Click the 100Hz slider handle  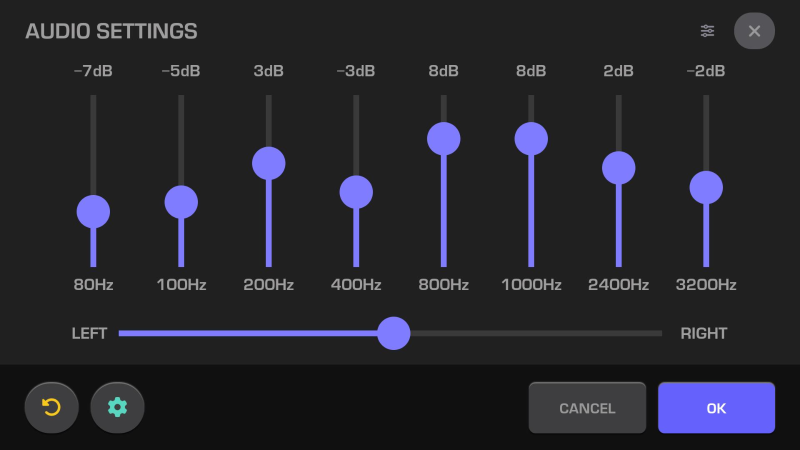(x=181, y=202)
